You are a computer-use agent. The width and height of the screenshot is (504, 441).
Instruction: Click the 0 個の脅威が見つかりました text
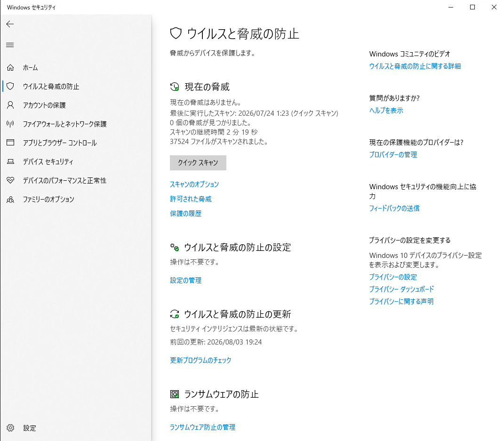click(210, 123)
